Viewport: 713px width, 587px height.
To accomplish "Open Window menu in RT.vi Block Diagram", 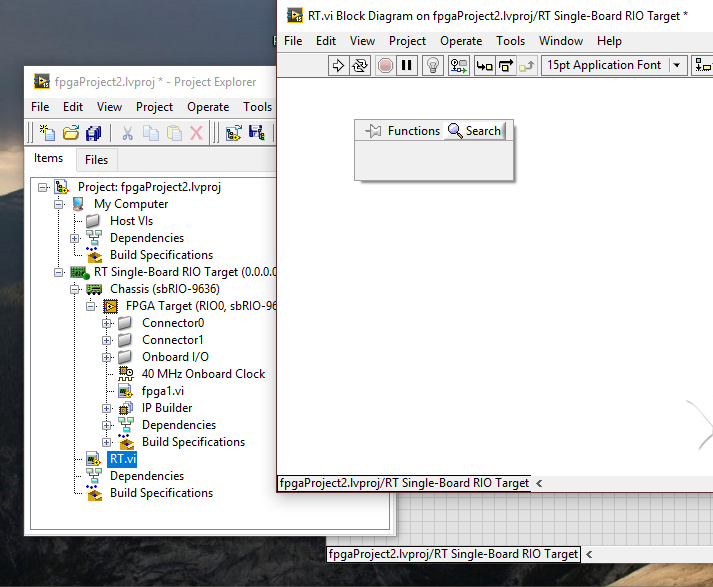I will 561,41.
